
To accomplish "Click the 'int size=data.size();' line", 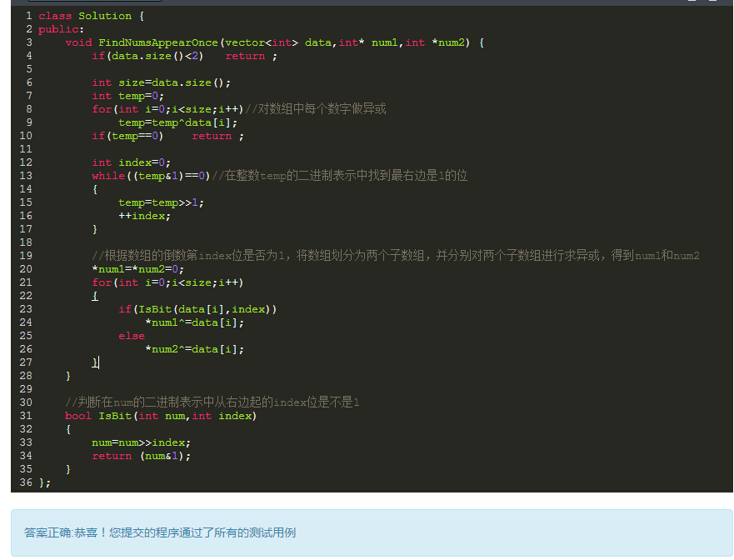I will point(161,82).
